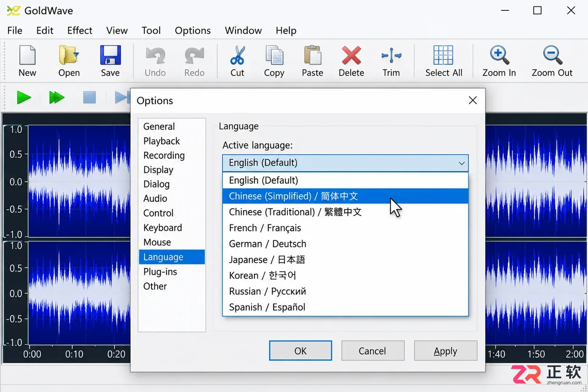
Task: Confirm the Options dialog with OK
Action: point(301,351)
